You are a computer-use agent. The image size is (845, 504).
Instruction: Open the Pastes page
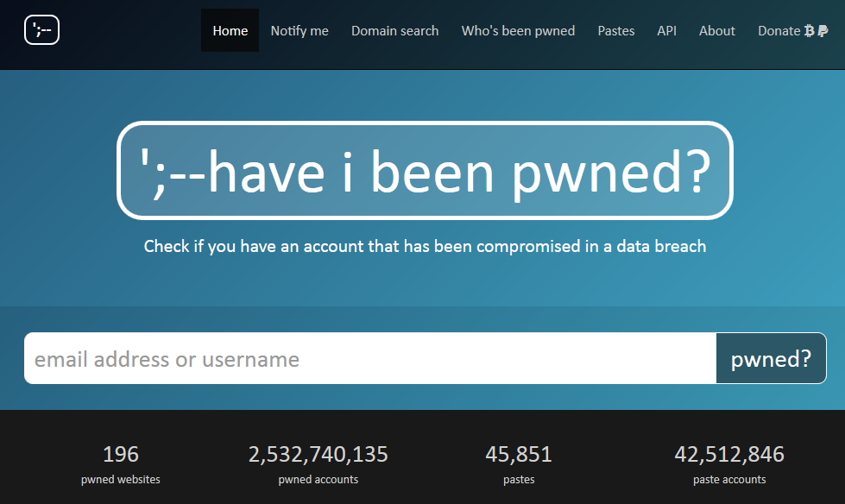point(616,31)
